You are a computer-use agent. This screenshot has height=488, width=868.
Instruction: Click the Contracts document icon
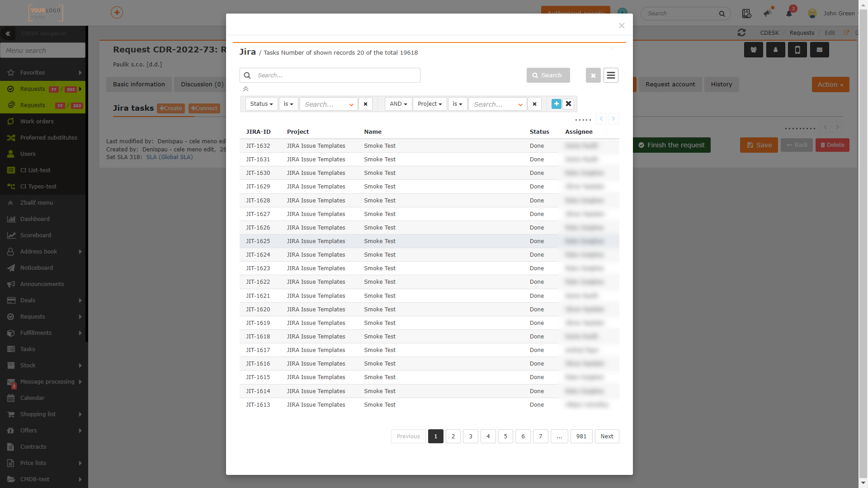[11, 447]
